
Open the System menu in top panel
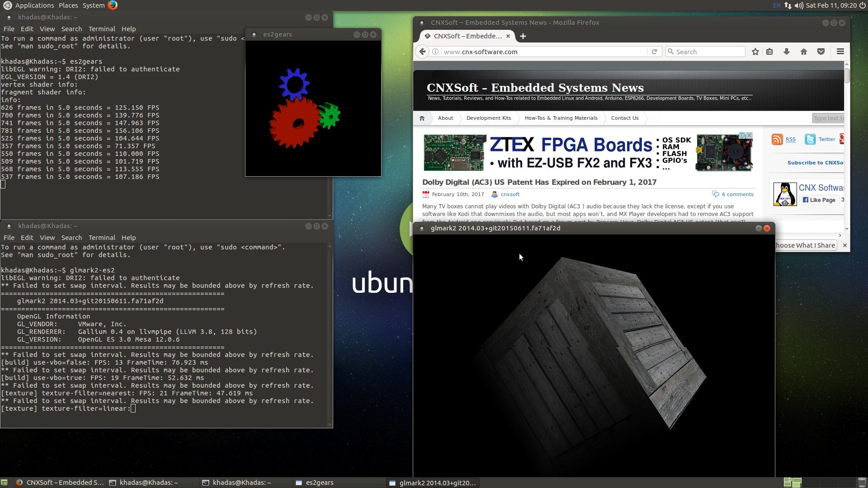coord(94,5)
